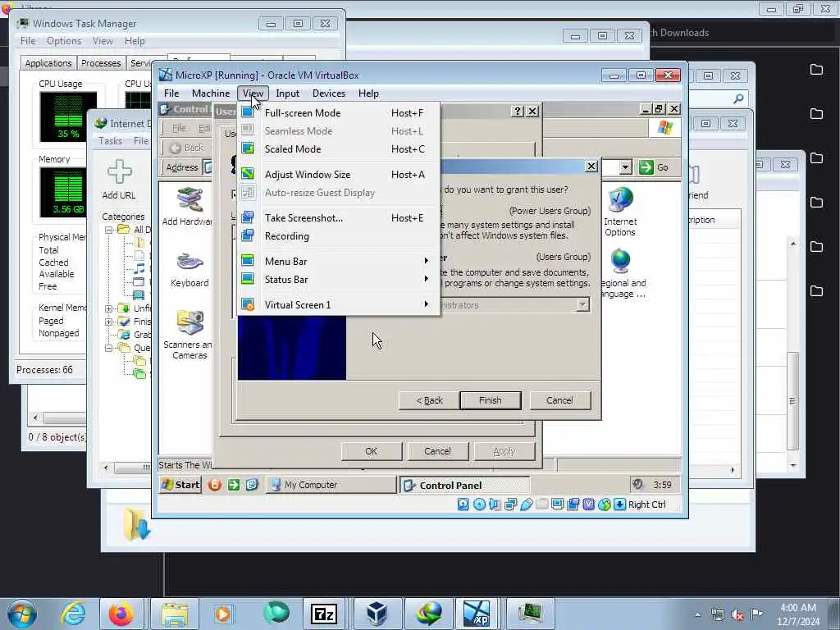Open the Devices menu in VirtualBox
This screenshot has width=840, height=630.
(328, 94)
